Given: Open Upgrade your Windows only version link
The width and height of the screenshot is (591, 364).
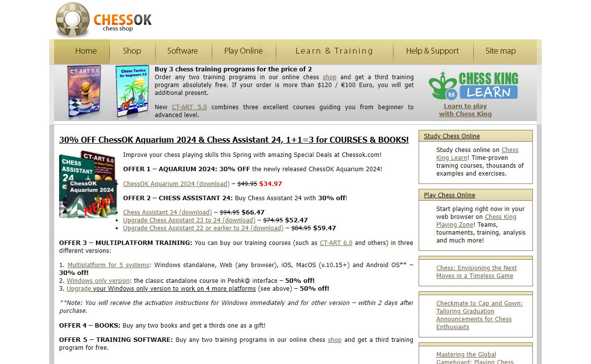Looking at the screenshot, I should (161, 289).
